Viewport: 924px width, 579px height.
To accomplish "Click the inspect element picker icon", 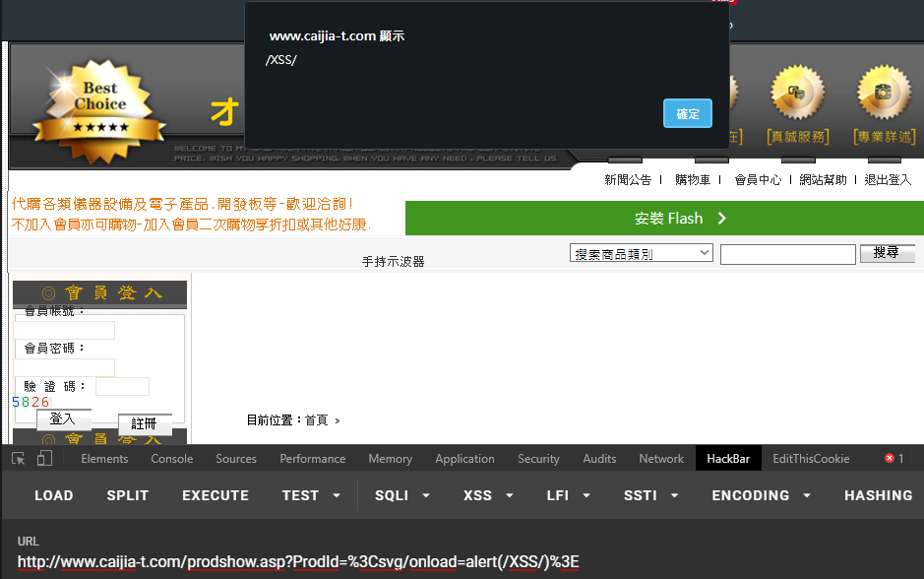I will coord(19,459).
